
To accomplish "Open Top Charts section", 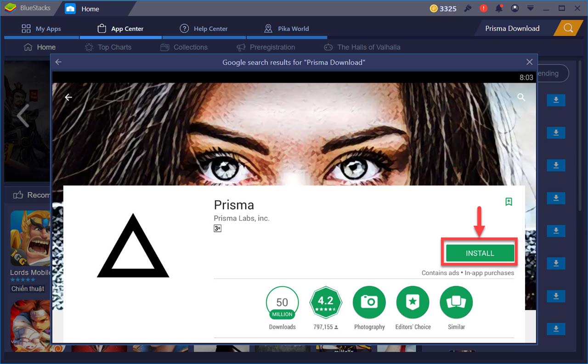I will coord(108,47).
